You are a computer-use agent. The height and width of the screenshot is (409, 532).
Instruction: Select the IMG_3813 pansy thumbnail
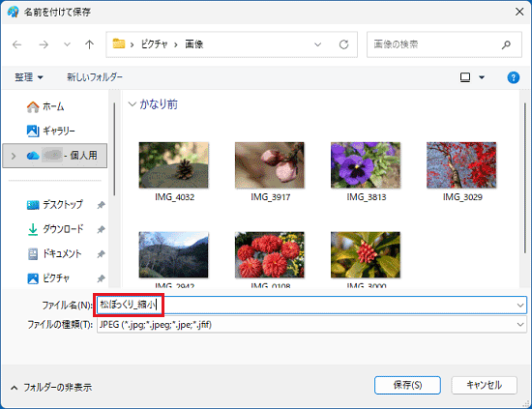pos(366,165)
